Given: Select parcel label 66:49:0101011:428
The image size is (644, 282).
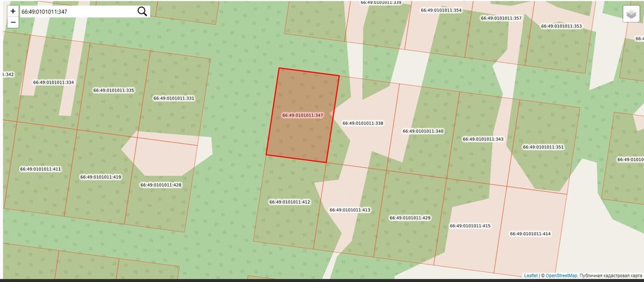Looking at the screenshot, I should [x=160, y=185].
